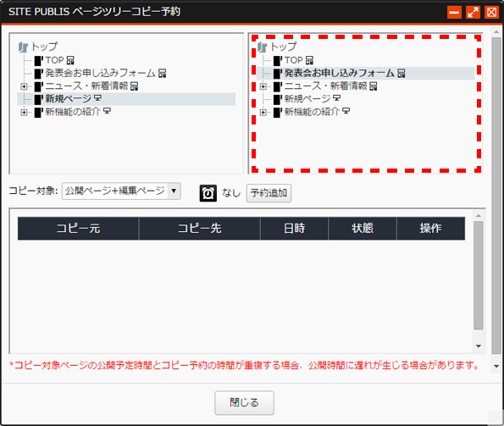Click the 予約追加 button

coord(269,193)
